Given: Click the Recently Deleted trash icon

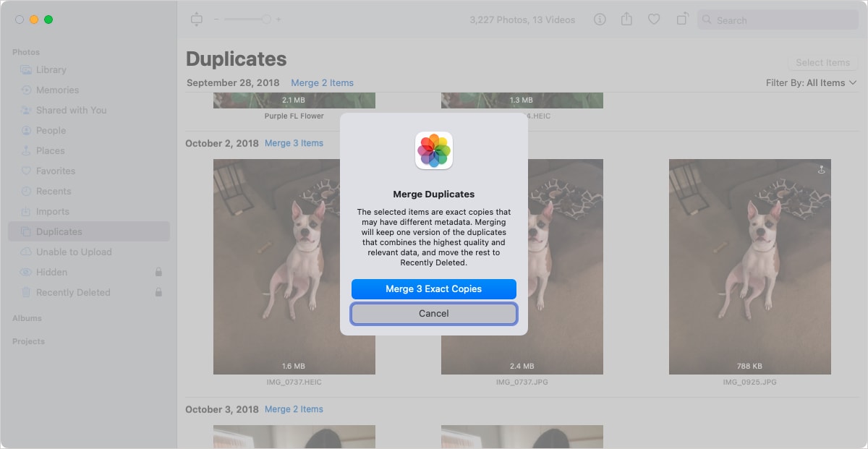Looking at the screenshot, I should pyautogui.click(x=26, y=293).
